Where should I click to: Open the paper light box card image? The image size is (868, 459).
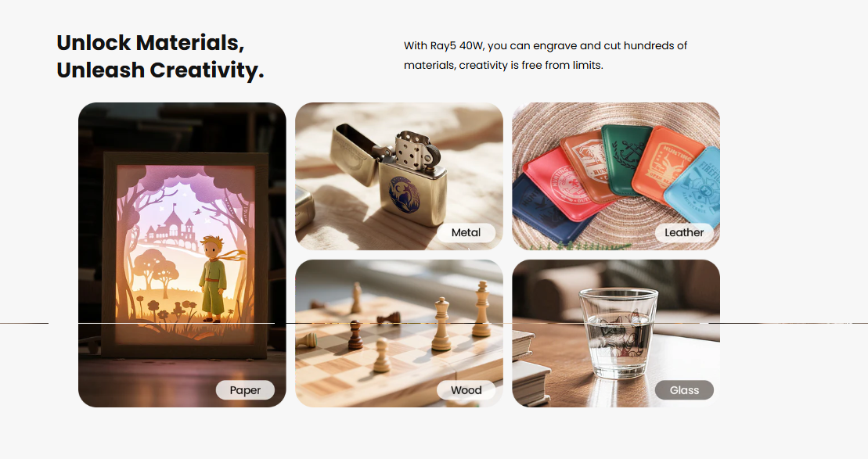[182, 255]
